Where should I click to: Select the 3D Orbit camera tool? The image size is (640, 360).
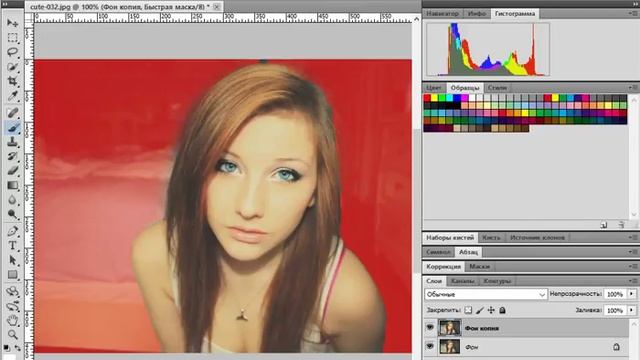pyautogui.click(x=12, y=306)
